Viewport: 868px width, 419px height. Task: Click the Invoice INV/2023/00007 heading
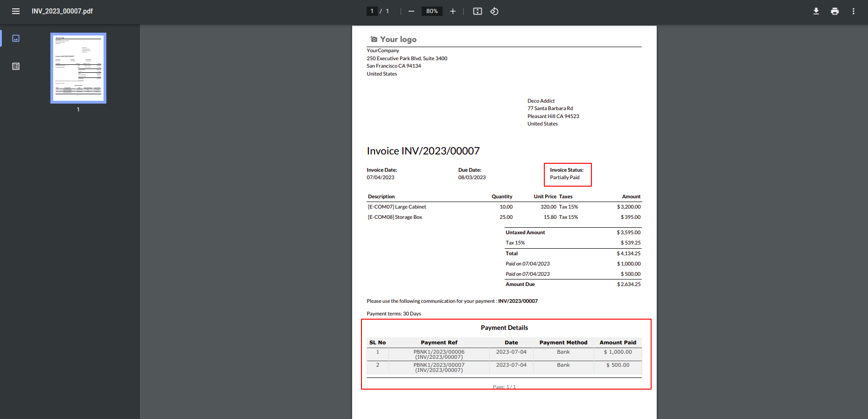[423, 151]
